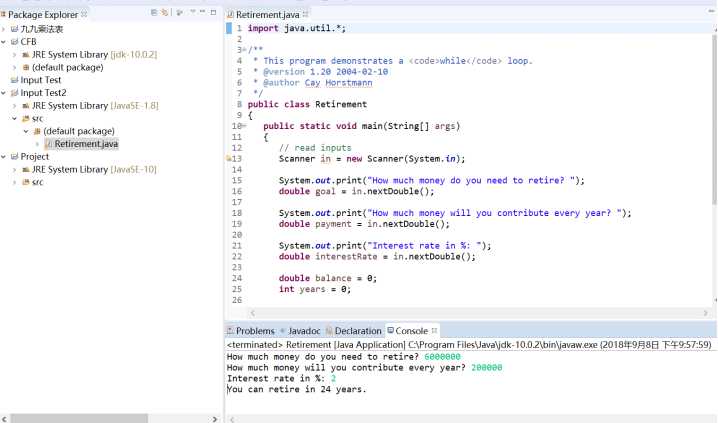Image resolution: width=718 pixels, height=423 pixels.
Task: Click 'public class Retirement' line in editor
Action: (307, 104)
